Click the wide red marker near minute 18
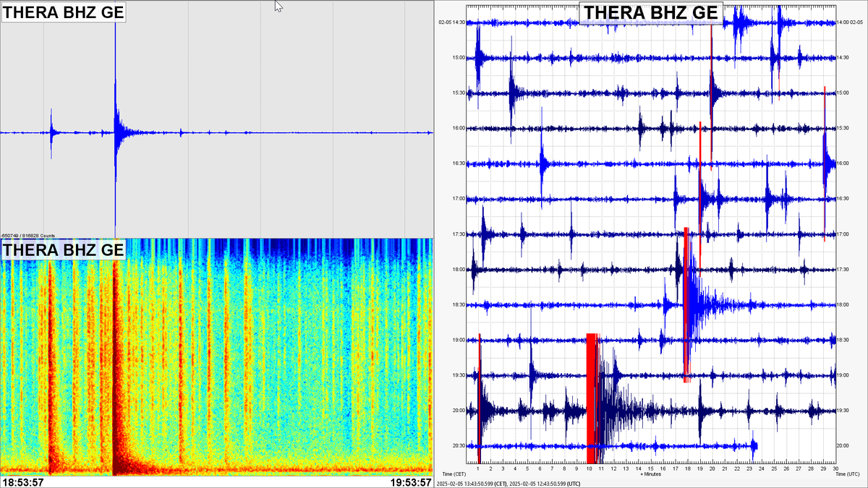The width and height of the screenshot is (868, 488). point(686,304)
